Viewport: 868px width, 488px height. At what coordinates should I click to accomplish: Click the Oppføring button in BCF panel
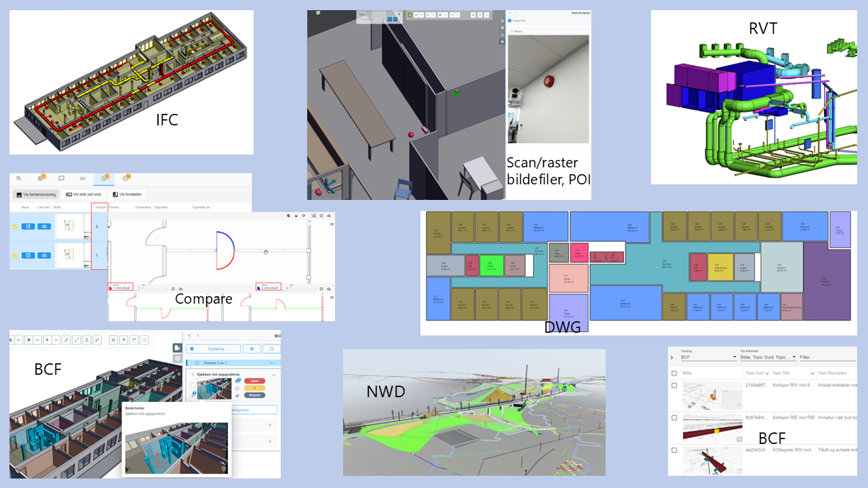(214, 348)
